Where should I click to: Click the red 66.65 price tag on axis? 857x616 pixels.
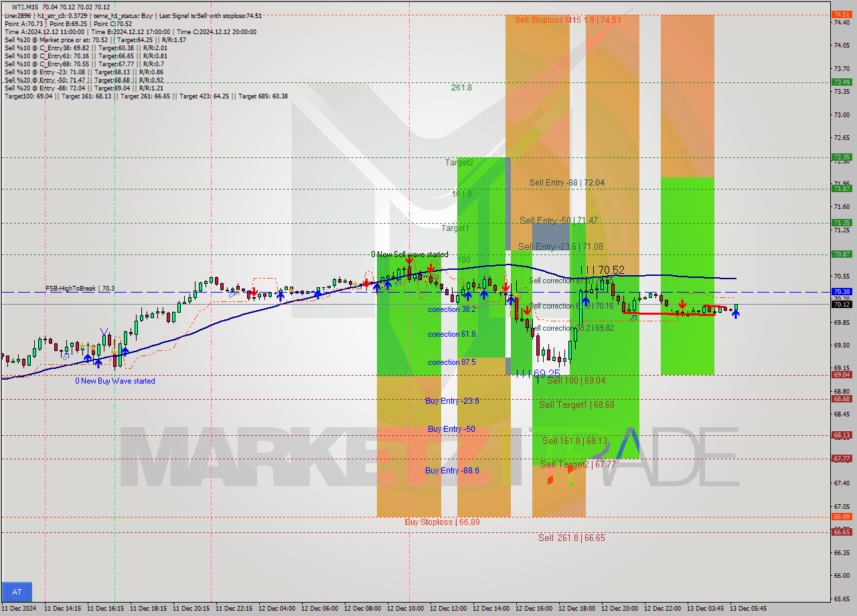pyautogui.click(x=841, y=532)
